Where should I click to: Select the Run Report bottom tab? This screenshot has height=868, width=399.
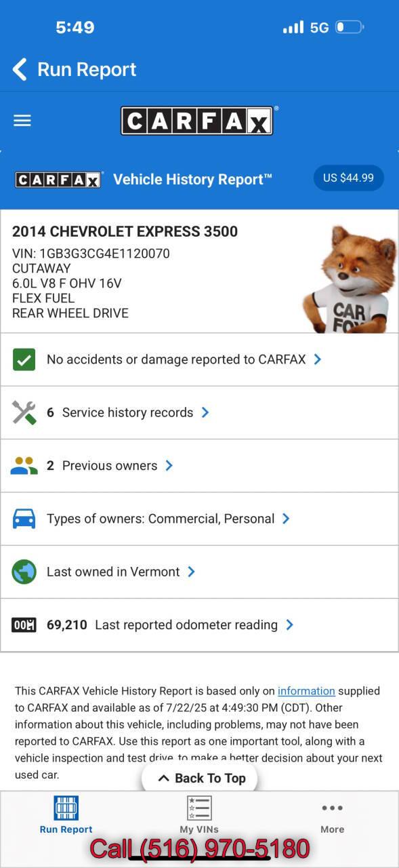point(66,814)
